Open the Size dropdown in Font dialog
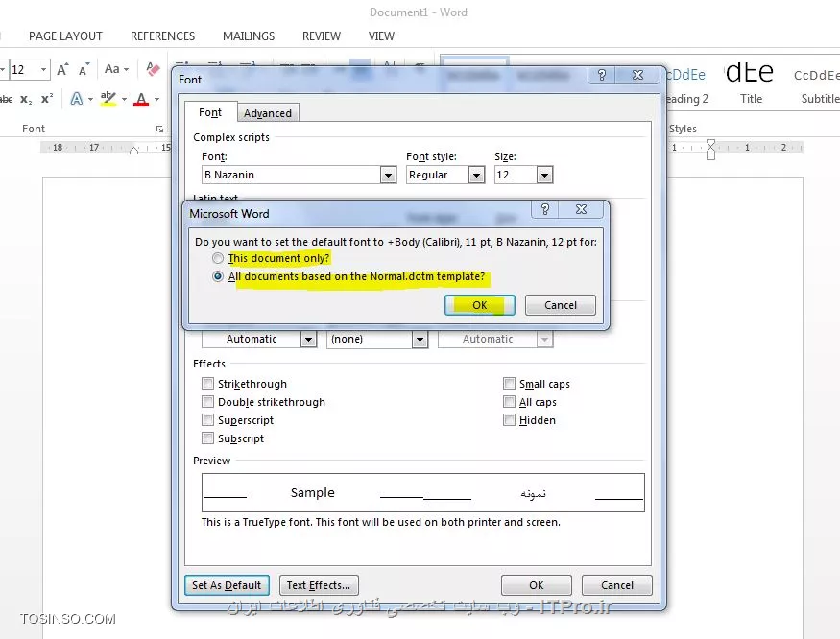This screenshot has width=840, height=639. pyautogui.click(x=544, y=176)
